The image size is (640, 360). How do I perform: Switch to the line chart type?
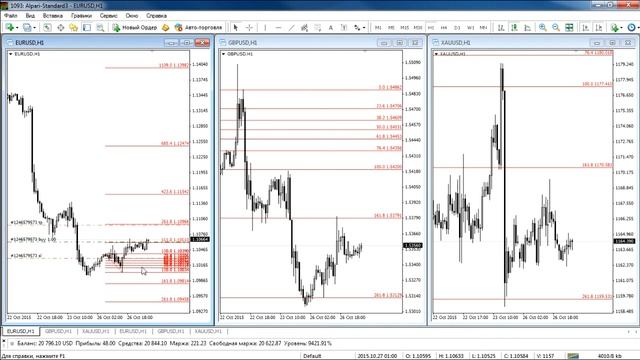[527, 27]
